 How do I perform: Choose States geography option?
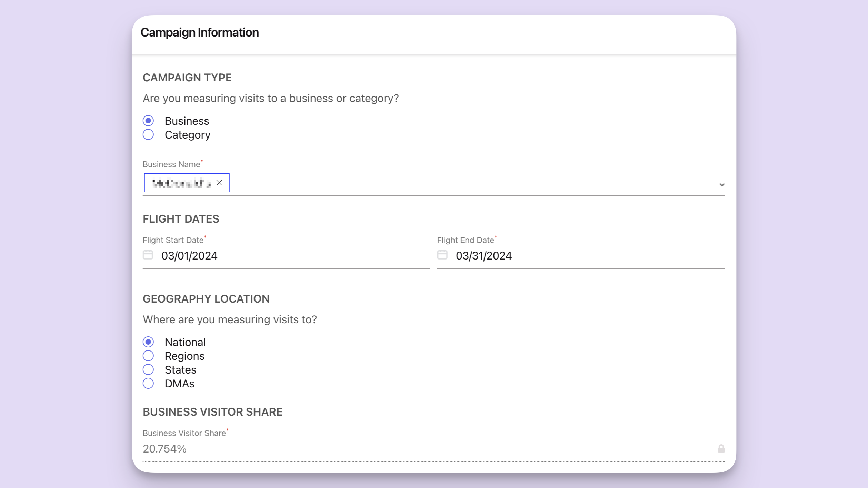148,369
